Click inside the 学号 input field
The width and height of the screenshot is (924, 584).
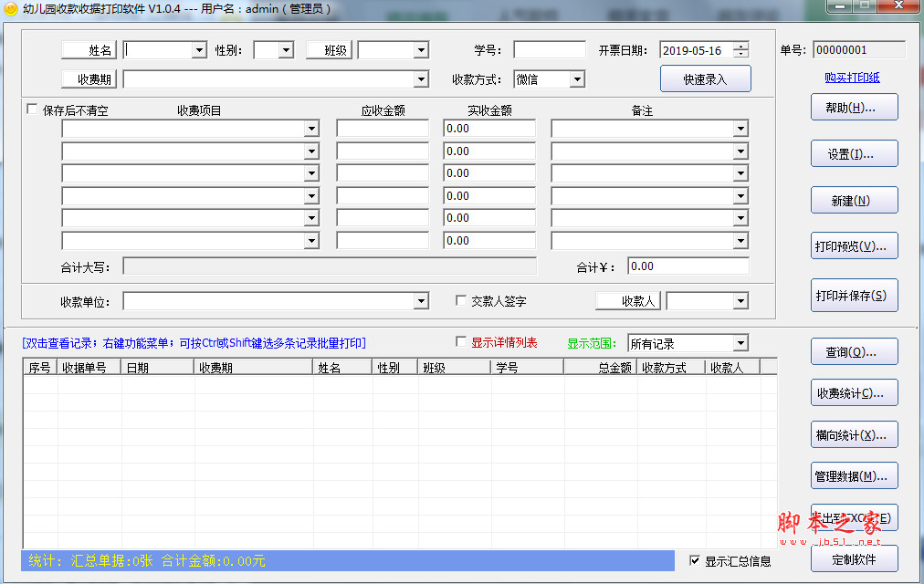pyautogui.click(x=549, y=49)
